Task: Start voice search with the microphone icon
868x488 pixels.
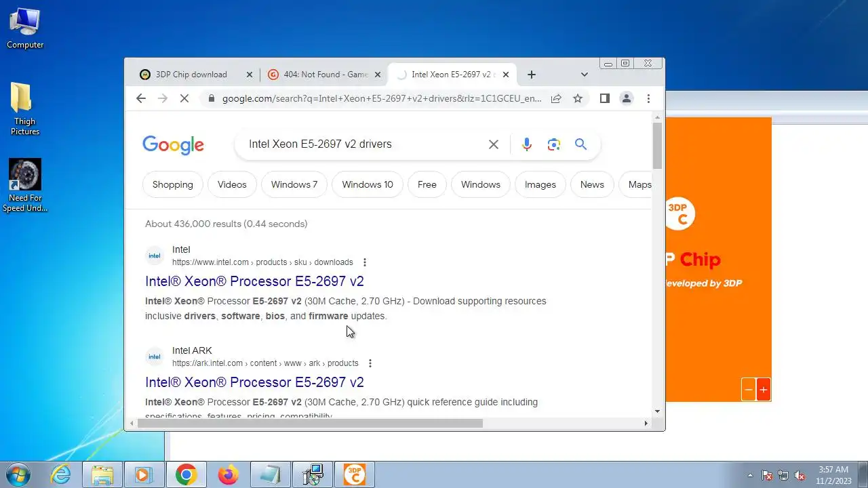Action: [527, 144]
